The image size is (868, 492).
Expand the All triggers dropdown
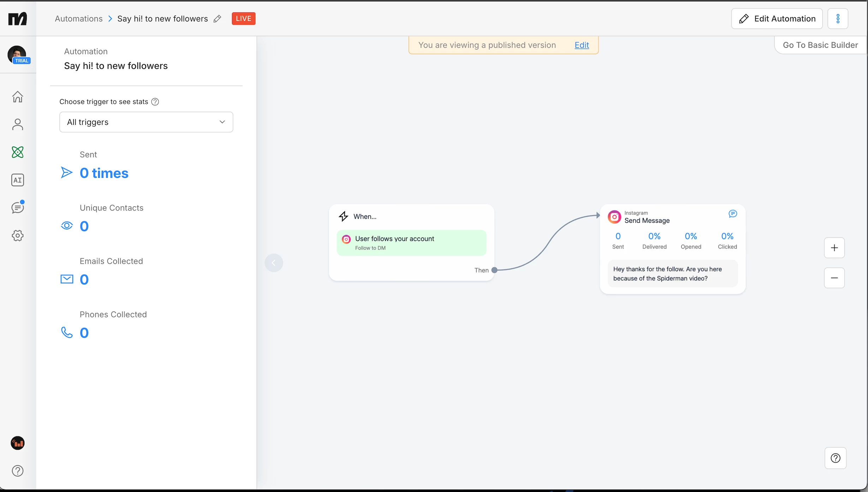tap(146, 122)
